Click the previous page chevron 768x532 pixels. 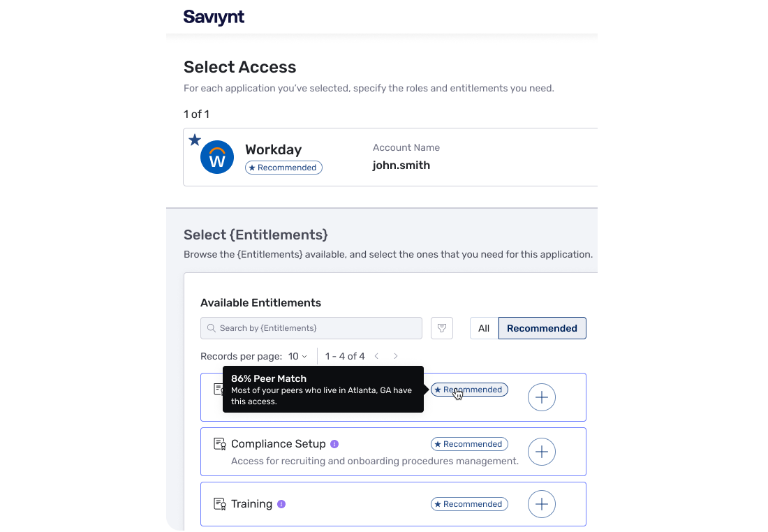[x=376, y=356]
